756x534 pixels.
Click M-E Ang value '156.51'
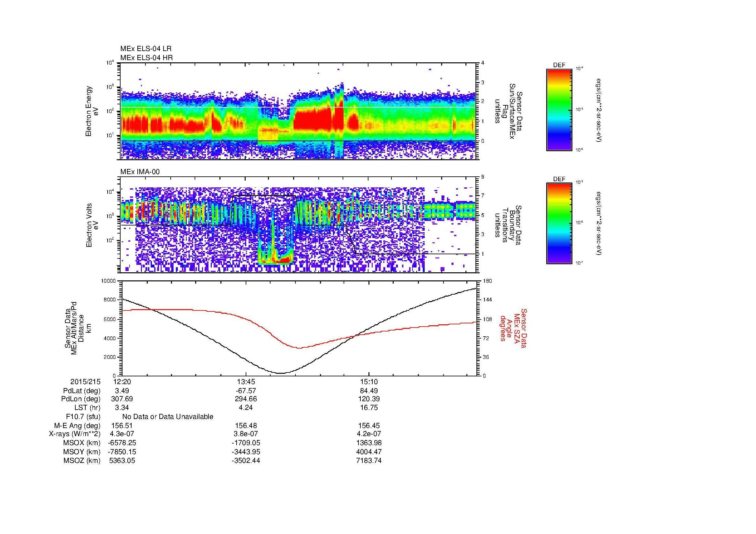122,426
